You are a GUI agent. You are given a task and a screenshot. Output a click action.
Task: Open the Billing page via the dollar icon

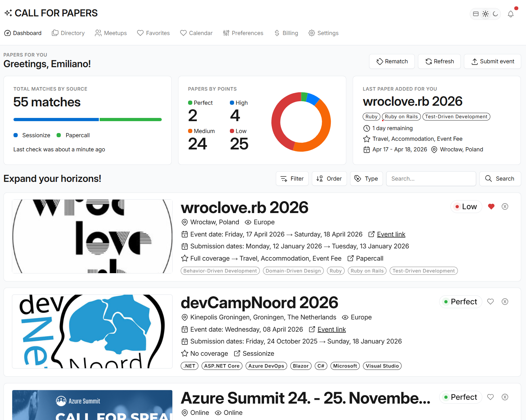286,33
